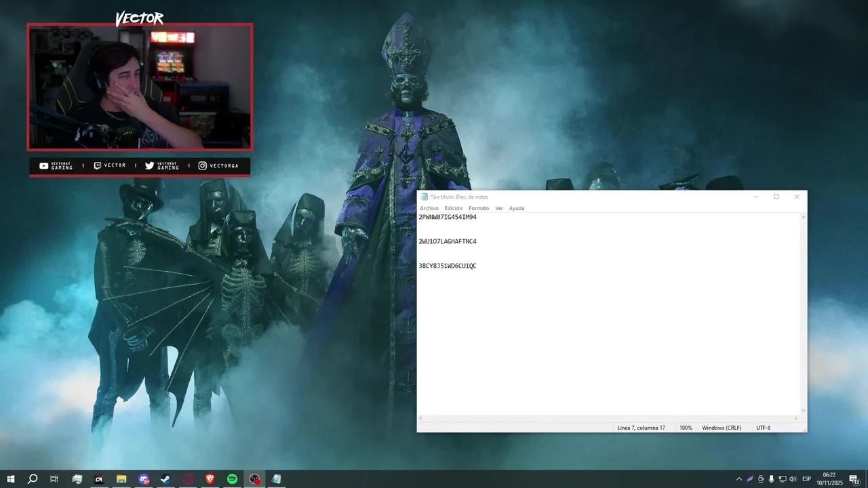Screen dimensions: 868x488
Task: Switch the ESP input language indicator
Action: (807, 479)
